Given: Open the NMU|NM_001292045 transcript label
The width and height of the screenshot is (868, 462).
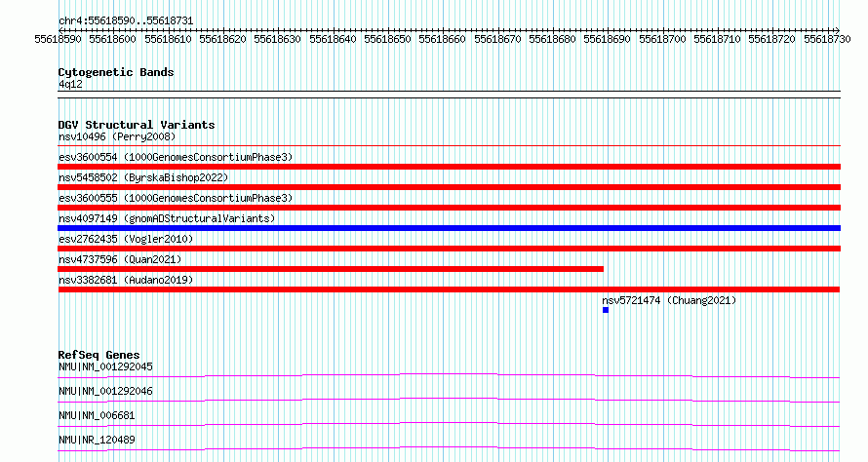Looking at the screenshot, I should click(105, 366).
